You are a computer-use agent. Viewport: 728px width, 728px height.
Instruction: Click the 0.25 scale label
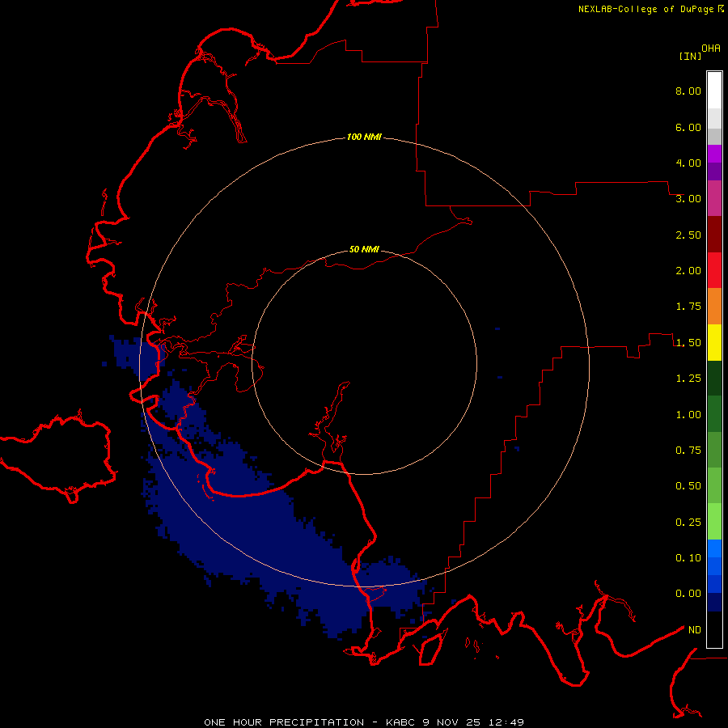click(688, 523)
